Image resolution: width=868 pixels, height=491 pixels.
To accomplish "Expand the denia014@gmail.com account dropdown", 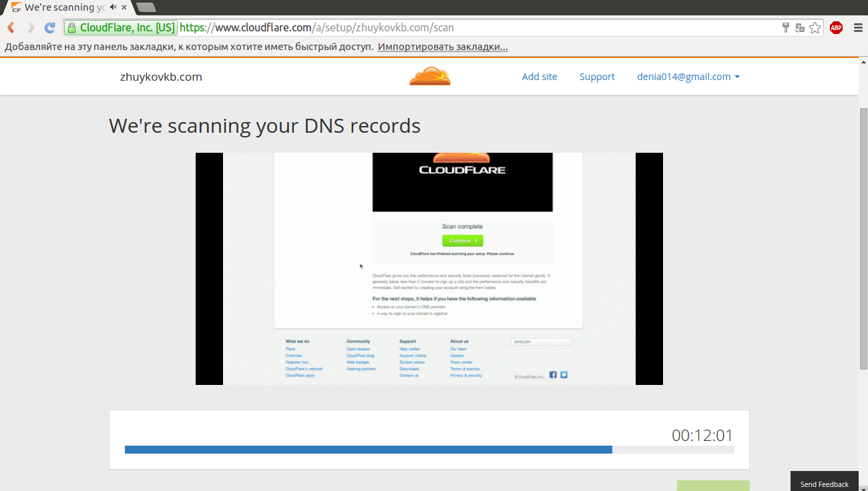I will pos(688,77).
